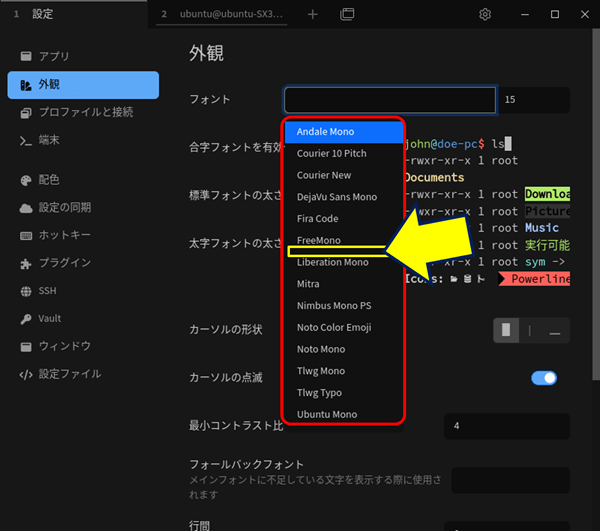Click 最小コントラスト比 field showing 4

click(x=507, y=426)
